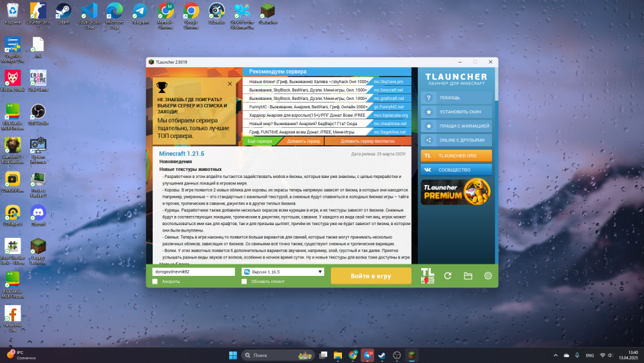Open Process Hacker 2 desktop icon

tap(38, 184)
